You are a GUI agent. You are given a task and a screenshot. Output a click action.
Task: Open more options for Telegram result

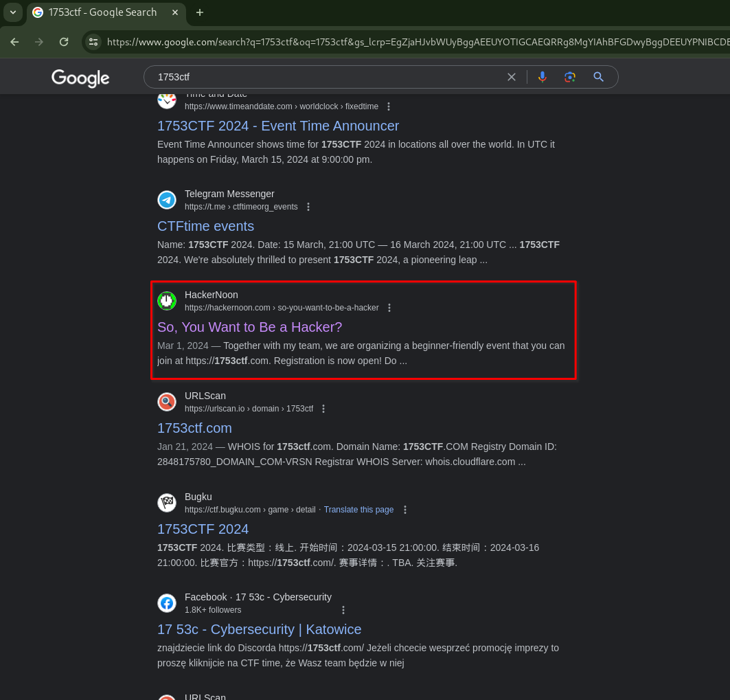click(308, 207)
